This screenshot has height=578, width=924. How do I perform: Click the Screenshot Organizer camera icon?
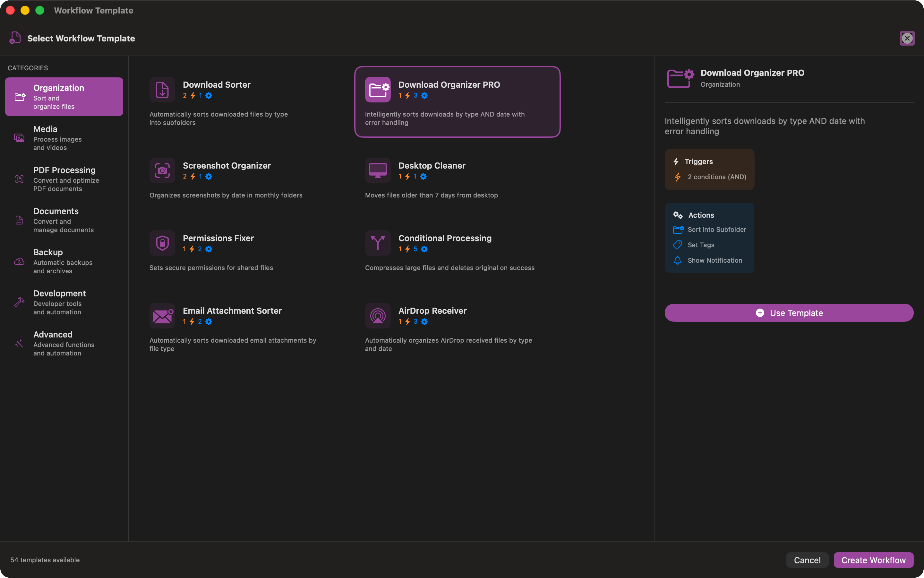click(x=162, y=171)
